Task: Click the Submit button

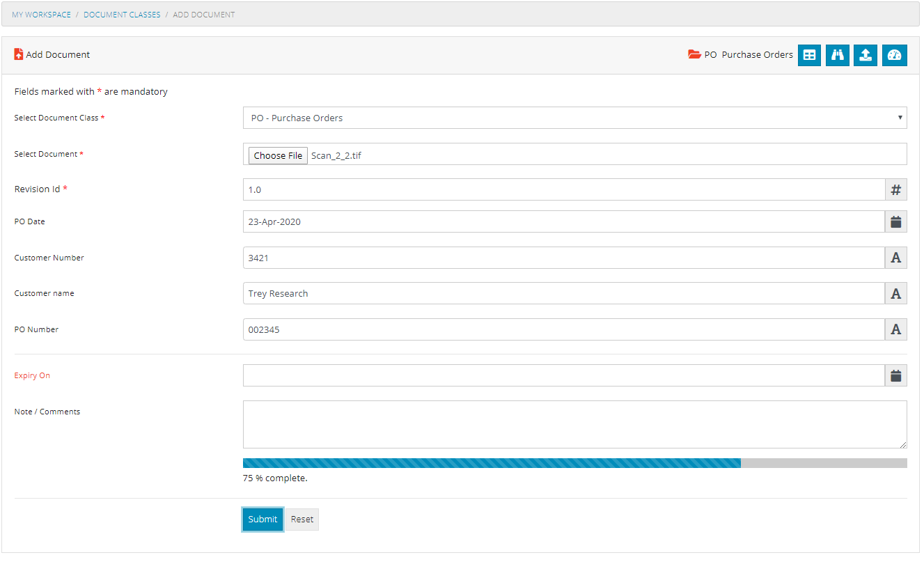Action: pos(263,519)
